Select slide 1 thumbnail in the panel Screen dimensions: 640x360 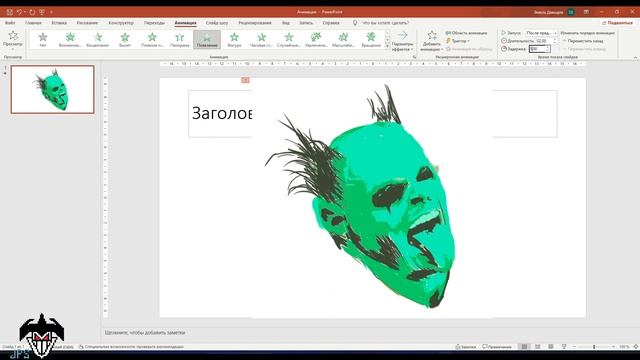click(52, 89)
